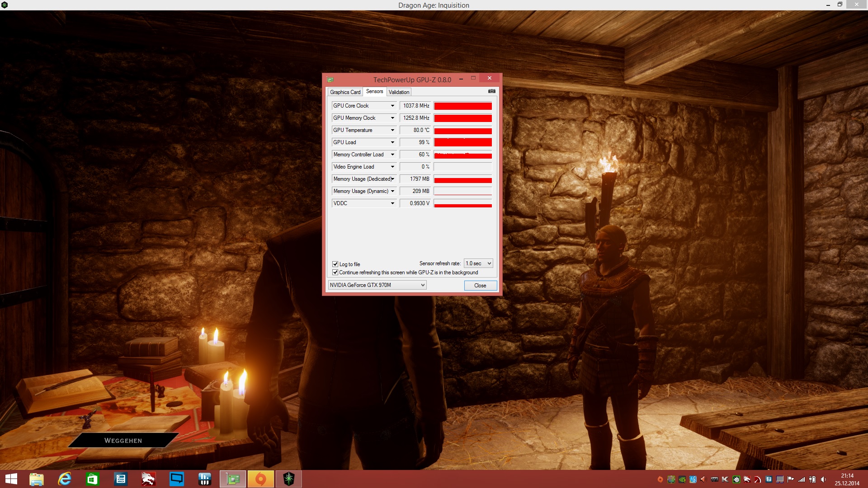868x488 pixels.
Task: Click the GPU-Z screenshot camera icon
Action: (x=491, y=91)
